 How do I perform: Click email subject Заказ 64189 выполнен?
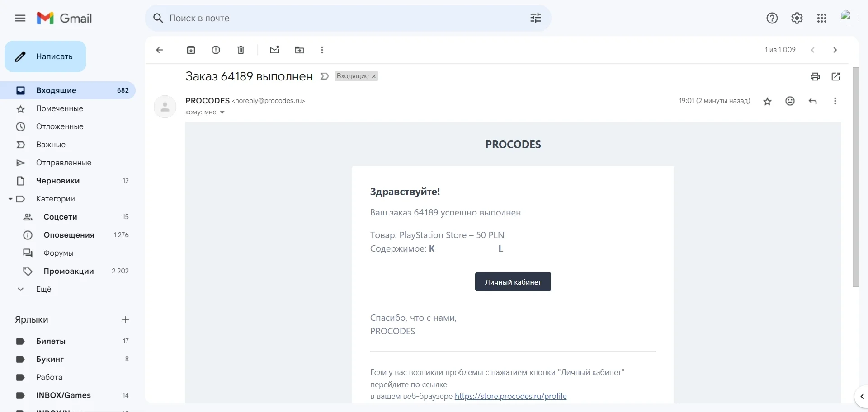coord(249,76)
